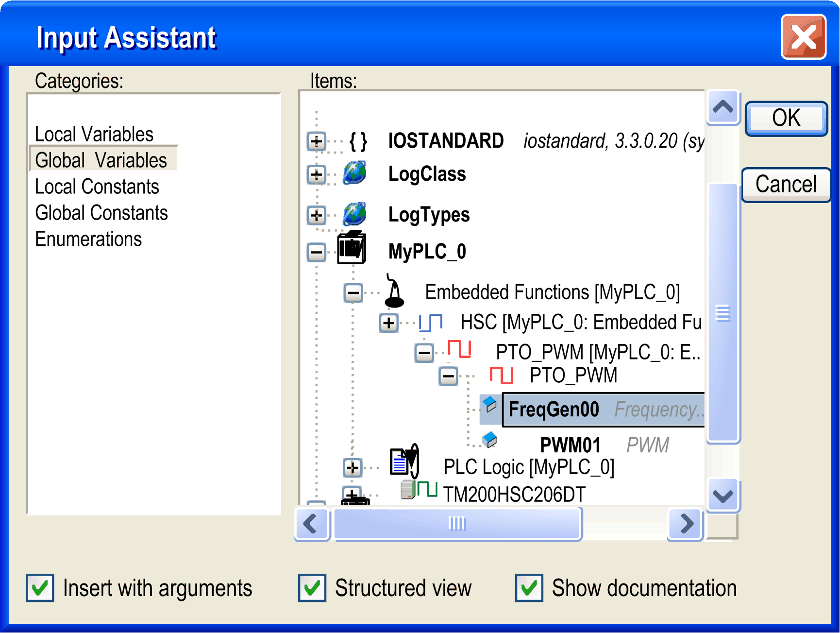
Task: Click the Embedded Functions icon
Action: (x=394, y=291)
